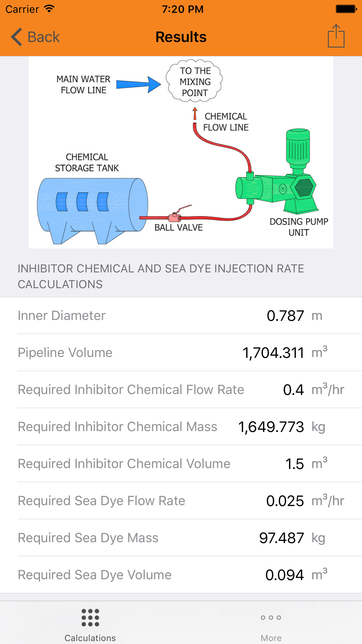Image resolution: width=362 pixels, height=644 pixels.
Task: Tap the Back chevron arrow
Action: [17, 37]
